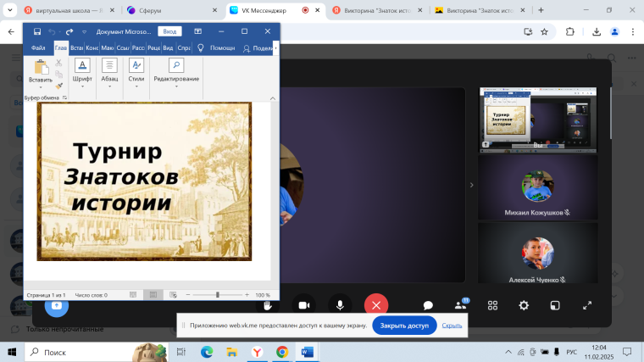Viewport: 644px width, 362px height.
Task: Open the Ссылки ribbon tab
Action: (x=123, y=48)
